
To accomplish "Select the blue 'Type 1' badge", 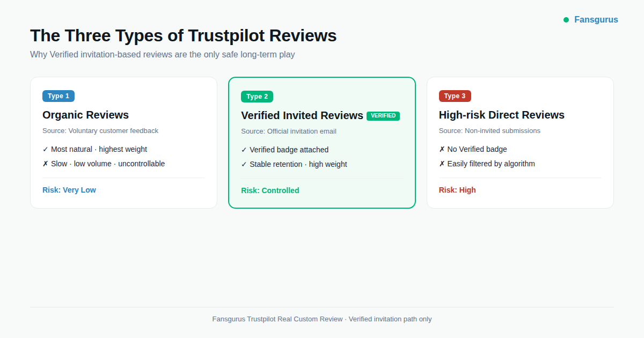I will click(58, 95).
